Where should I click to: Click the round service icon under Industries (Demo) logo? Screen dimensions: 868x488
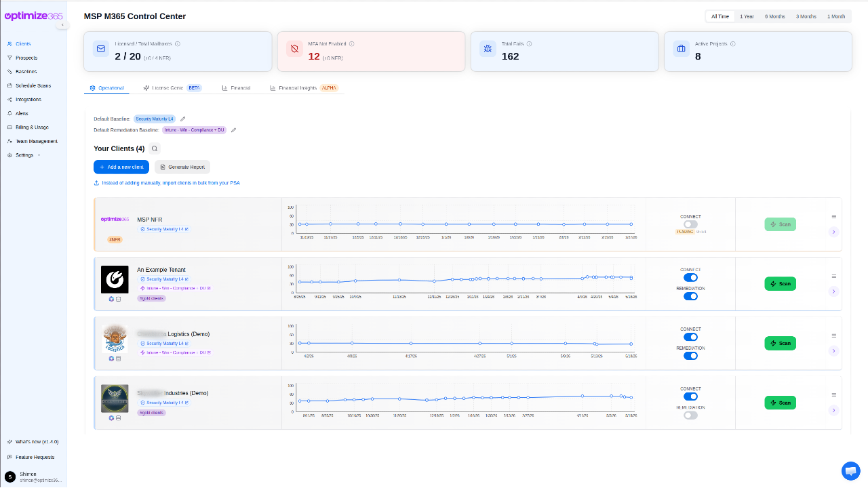pyautogui.click(x=111, y=418)
